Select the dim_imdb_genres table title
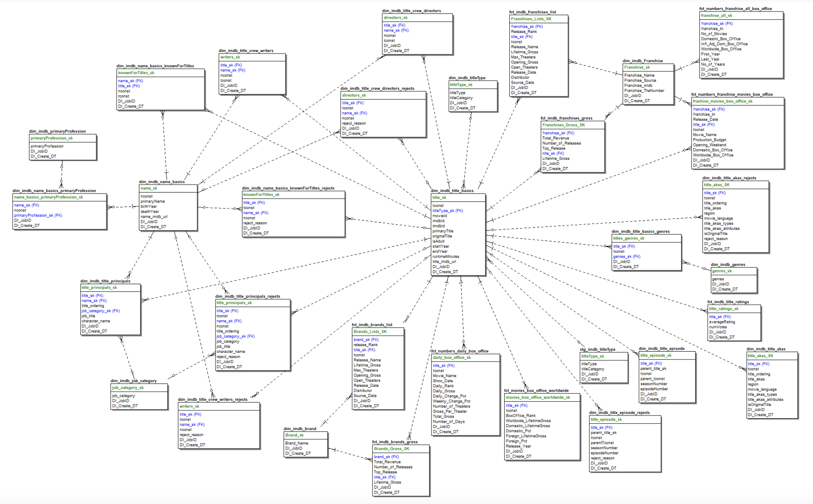The image size is (813, 504). pos(728,265)
